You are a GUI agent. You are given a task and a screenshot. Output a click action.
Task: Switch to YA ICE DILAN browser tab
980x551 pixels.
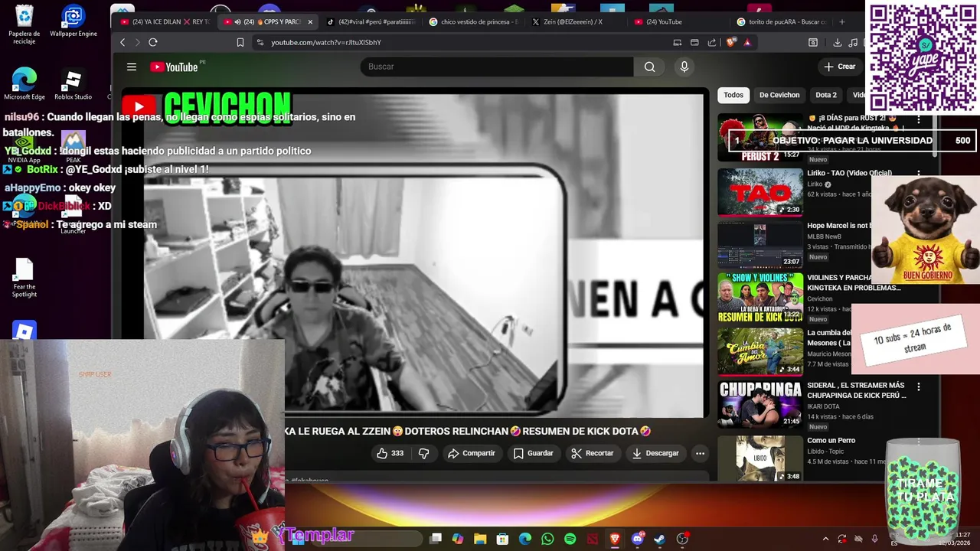click(165, 22)
